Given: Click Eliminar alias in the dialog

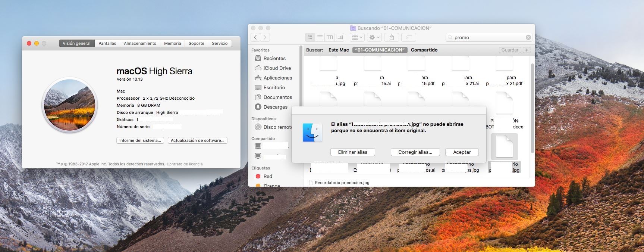Looking at the screenshot, I should pos(352,152).
